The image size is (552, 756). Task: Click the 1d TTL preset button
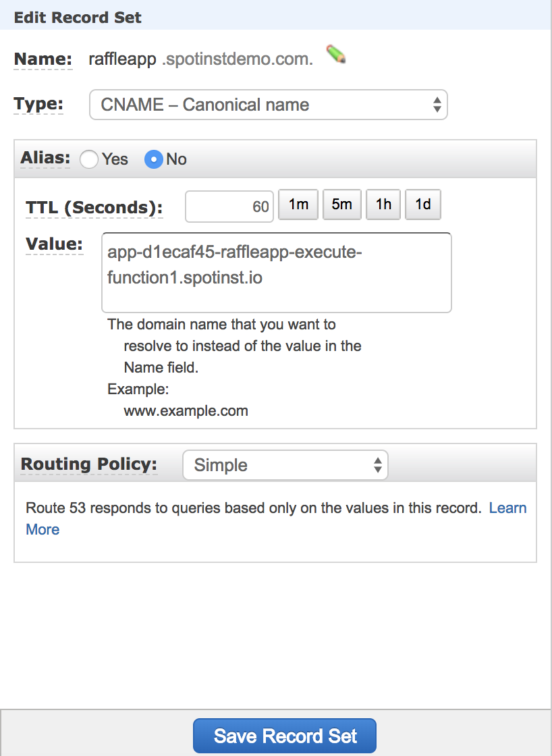[x=422, y=205]
